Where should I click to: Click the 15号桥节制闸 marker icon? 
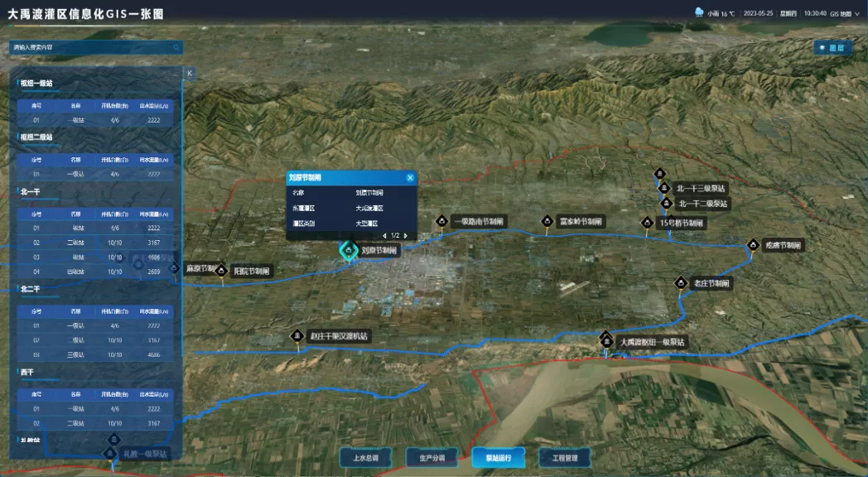647,223
